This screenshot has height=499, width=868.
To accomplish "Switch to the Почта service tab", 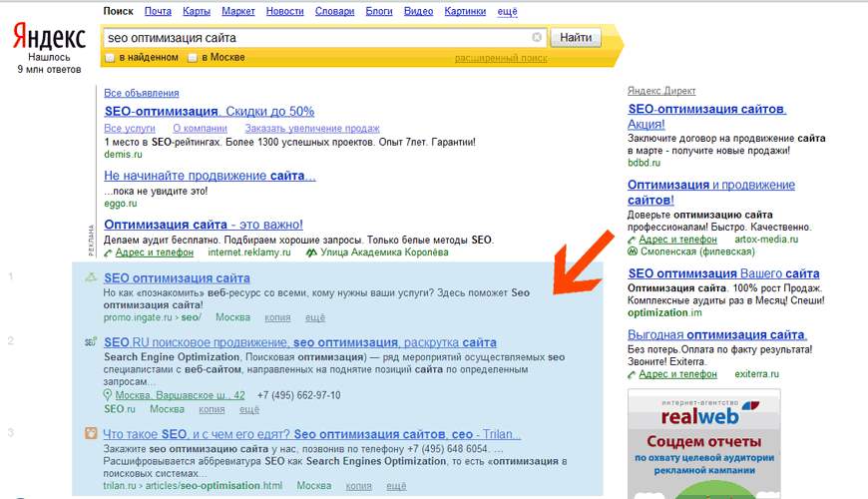I will 158,11.
